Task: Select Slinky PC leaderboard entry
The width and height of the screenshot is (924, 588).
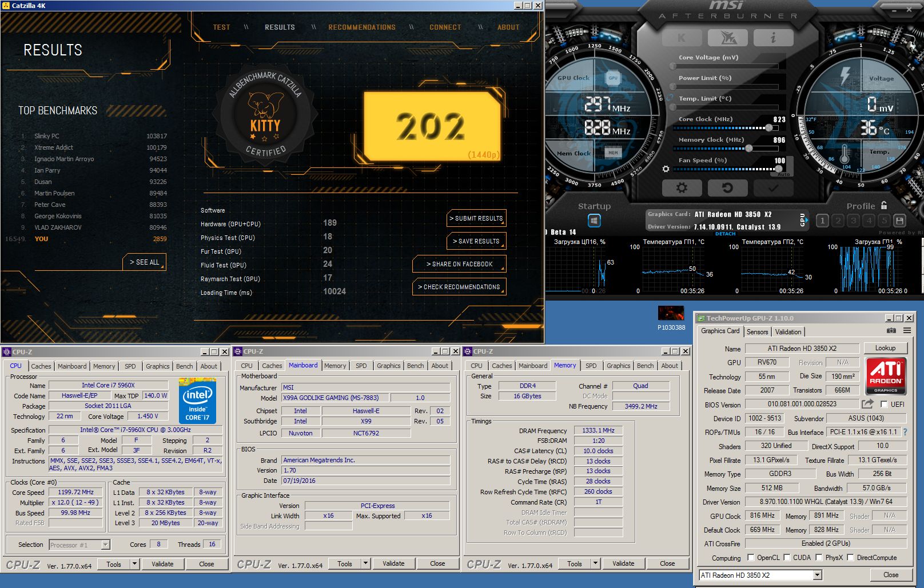Action: [x=94, y=136]
